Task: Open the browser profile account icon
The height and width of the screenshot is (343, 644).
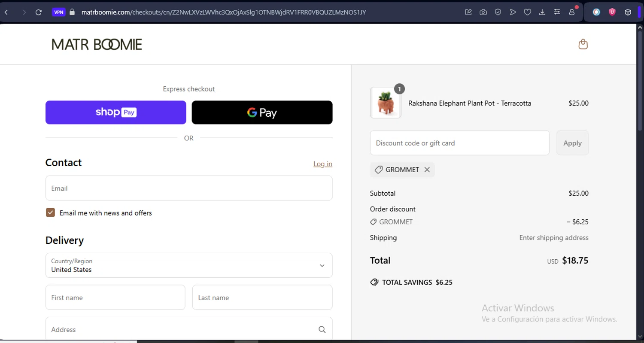Action: [x=572, y=12]
